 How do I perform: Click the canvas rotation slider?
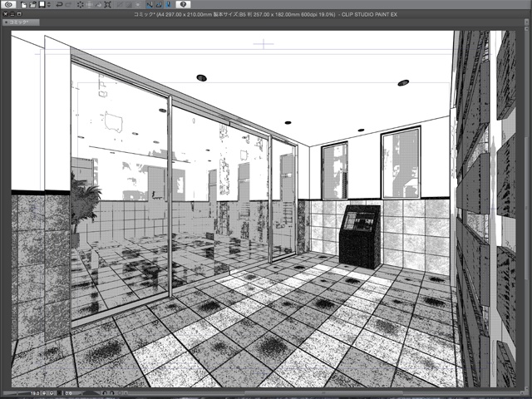91,393
